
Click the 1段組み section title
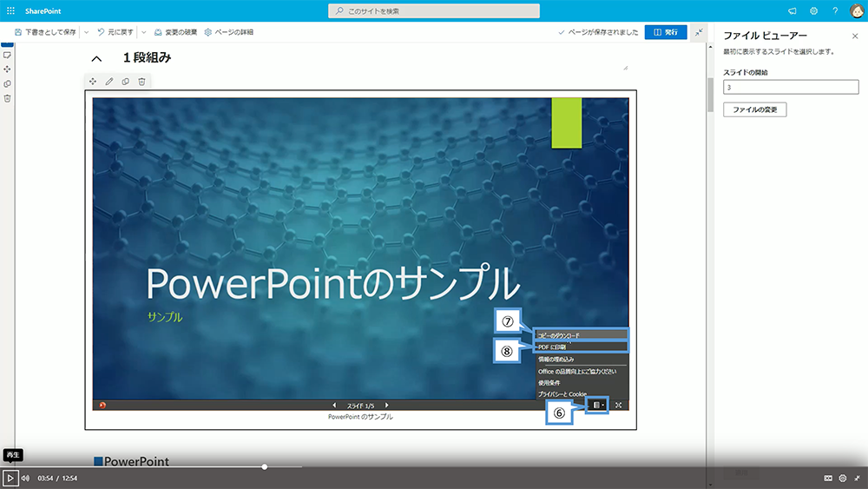click(147, 57)
